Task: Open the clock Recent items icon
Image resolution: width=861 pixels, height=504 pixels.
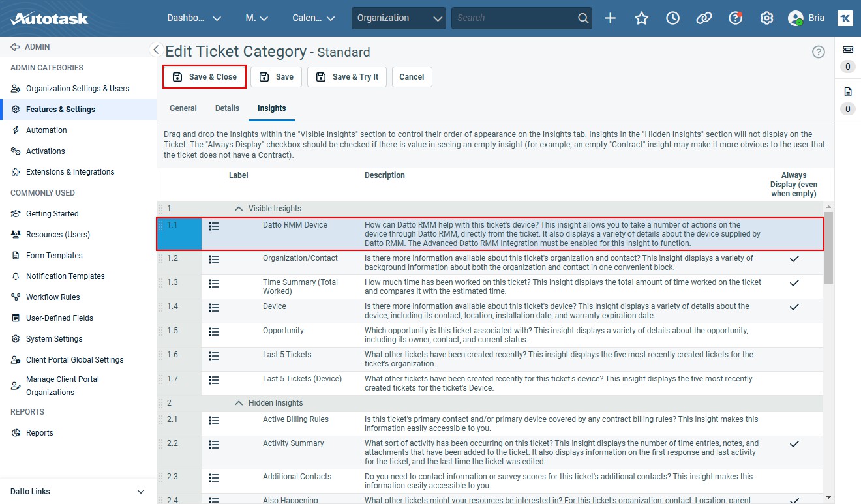Action: [x=672, y=18]
